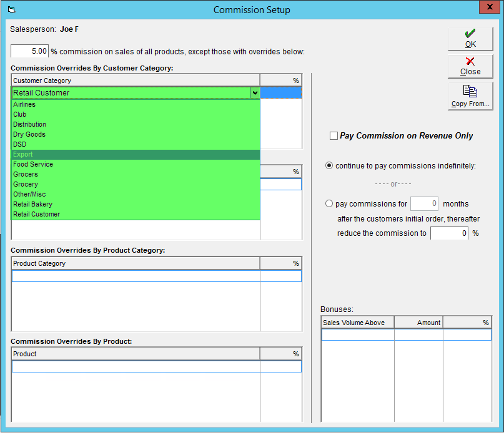Click the first Product row cell
504x433 pixels.
point(136,366)
